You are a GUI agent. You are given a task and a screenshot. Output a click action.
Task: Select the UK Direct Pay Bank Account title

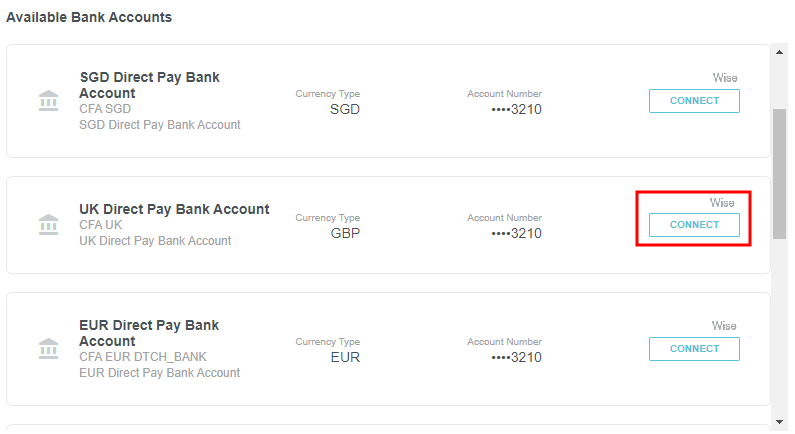(x=174, y=209)
